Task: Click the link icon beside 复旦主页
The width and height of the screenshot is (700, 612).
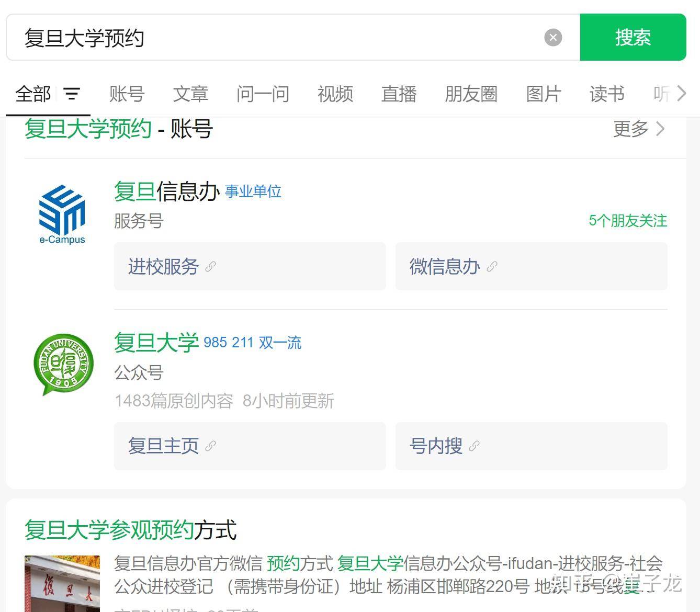Action: tap(211, 446)
